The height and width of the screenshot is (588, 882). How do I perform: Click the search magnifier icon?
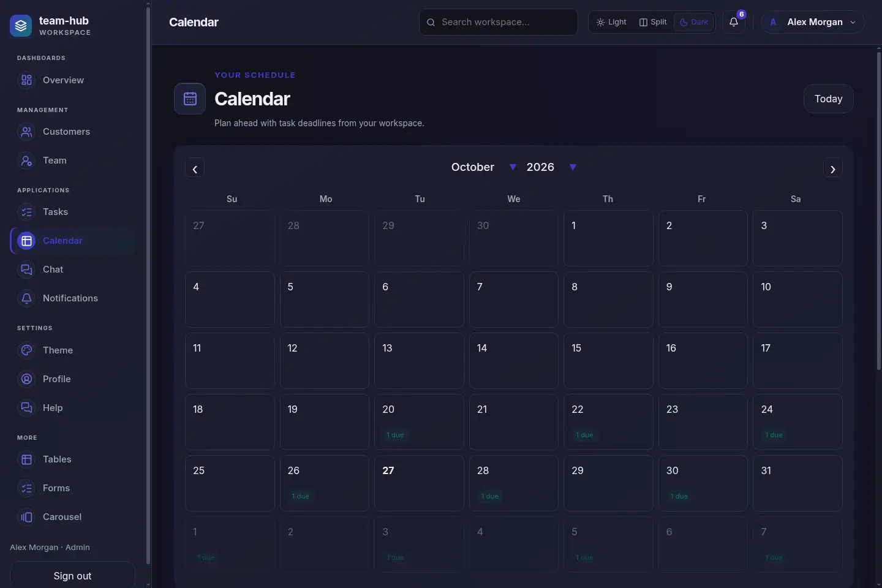tap(431, 22)
